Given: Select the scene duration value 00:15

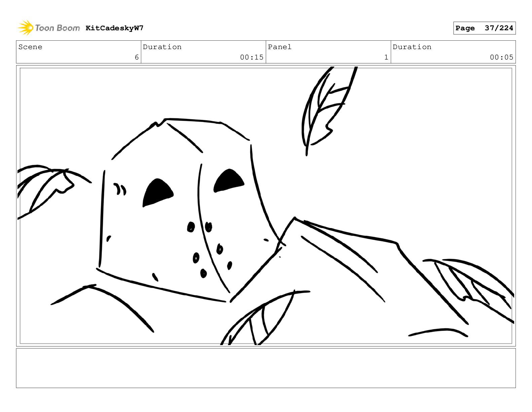Looking at the screenshot, I should pos(252,57).
